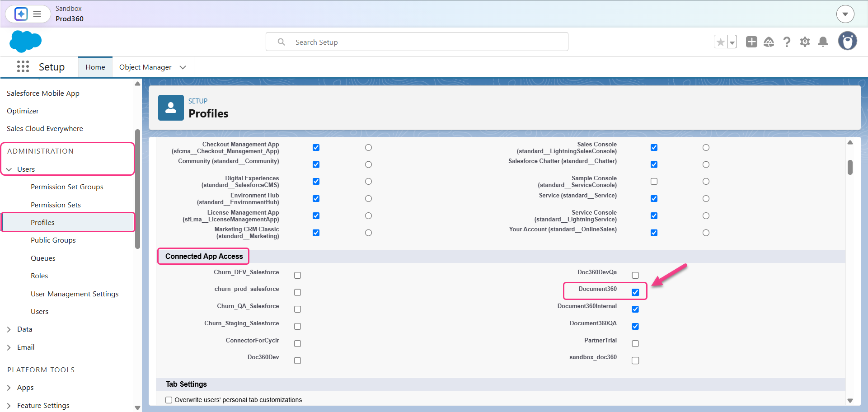This screenshot has width=868, height=412.
Task: Open global actions plus icon
Action: tap(751, 42)
